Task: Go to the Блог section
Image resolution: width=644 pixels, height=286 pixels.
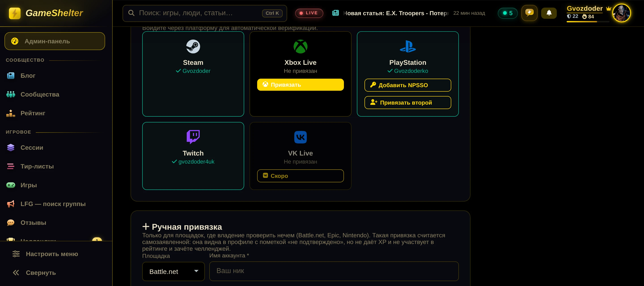Action: point(28,76)
